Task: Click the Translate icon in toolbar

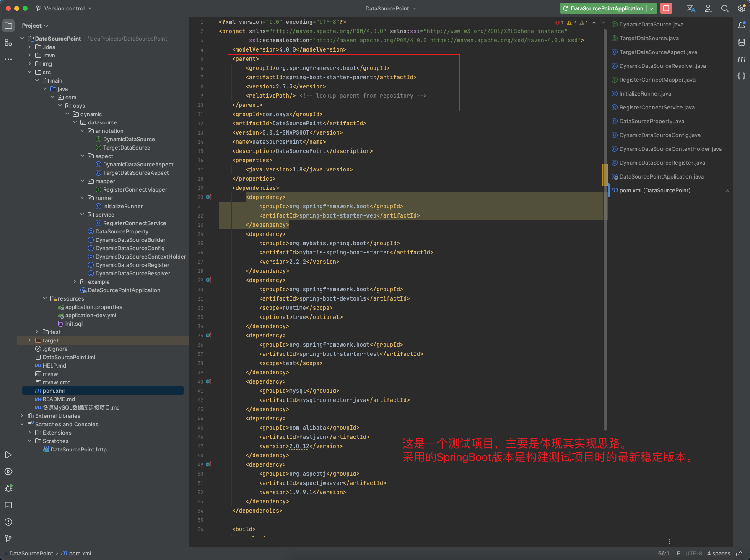Action: pos(691,8)
